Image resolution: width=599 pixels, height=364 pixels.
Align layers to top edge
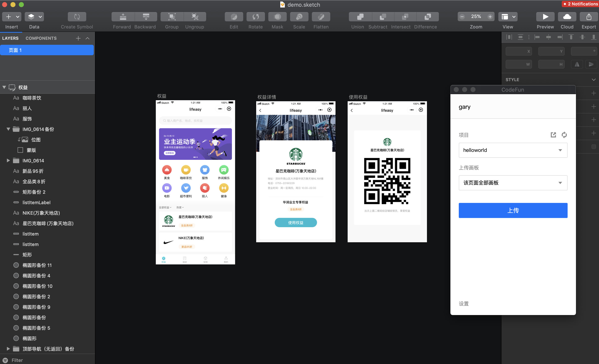571,37
